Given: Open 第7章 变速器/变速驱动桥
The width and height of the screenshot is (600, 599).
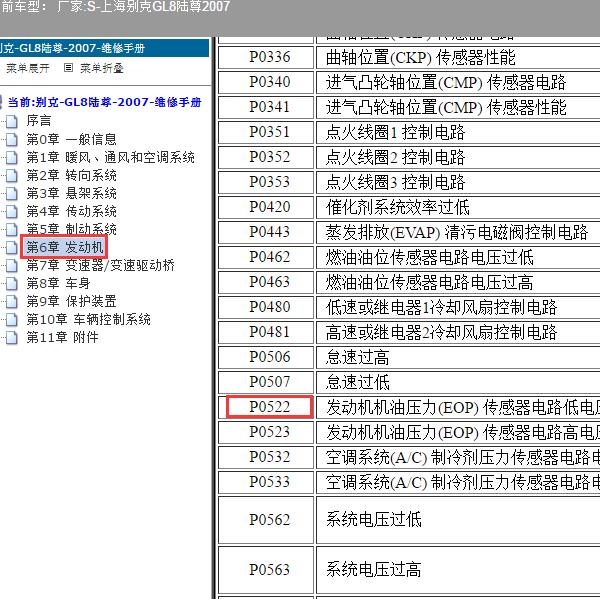Looking at the screenshot, I should coord(100,265).
